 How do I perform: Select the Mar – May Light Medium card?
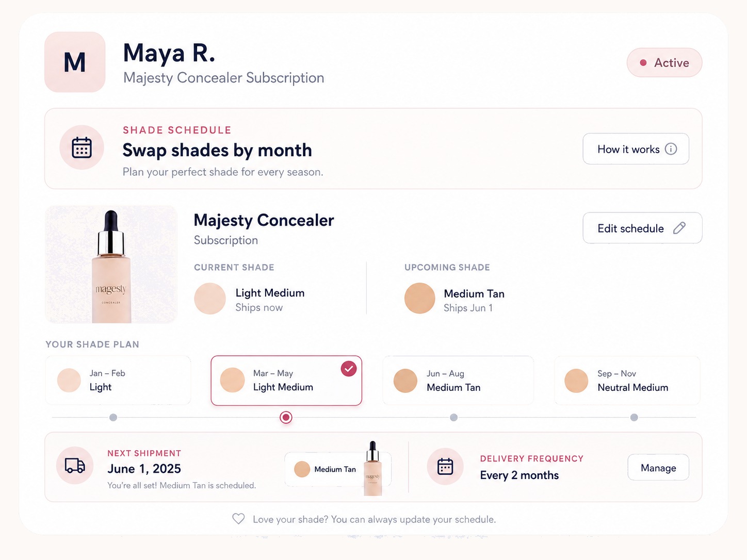[x=286, y=381]
